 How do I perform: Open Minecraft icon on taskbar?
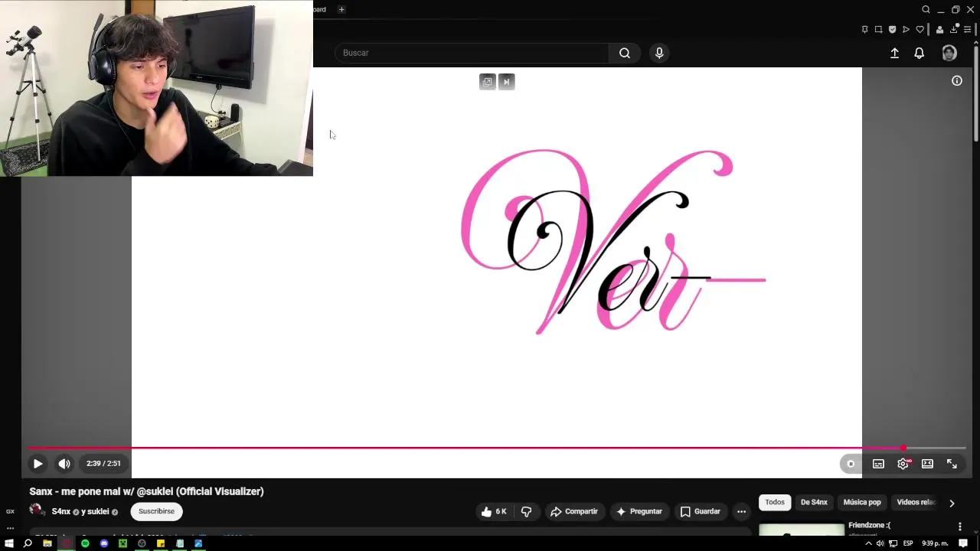pos(122,543)
